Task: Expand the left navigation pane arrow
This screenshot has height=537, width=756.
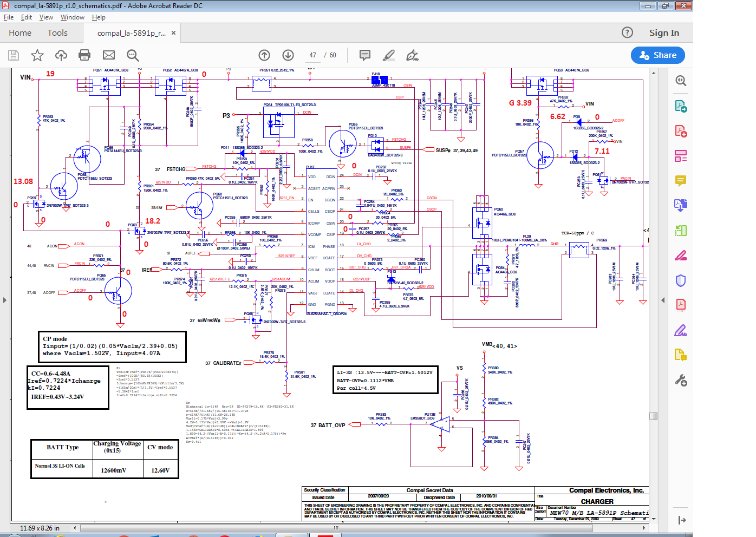Action: (5, 300)
